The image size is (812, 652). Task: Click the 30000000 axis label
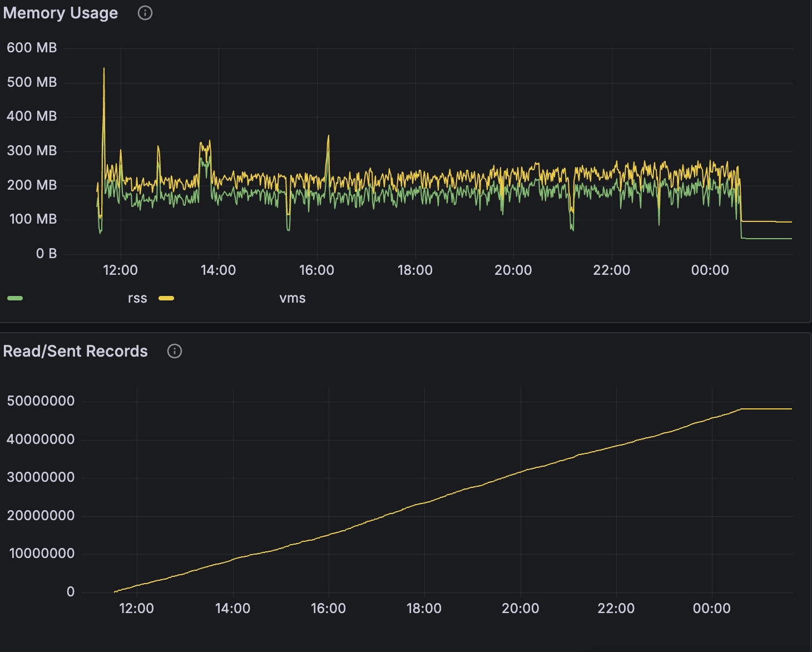pos(41,477)
